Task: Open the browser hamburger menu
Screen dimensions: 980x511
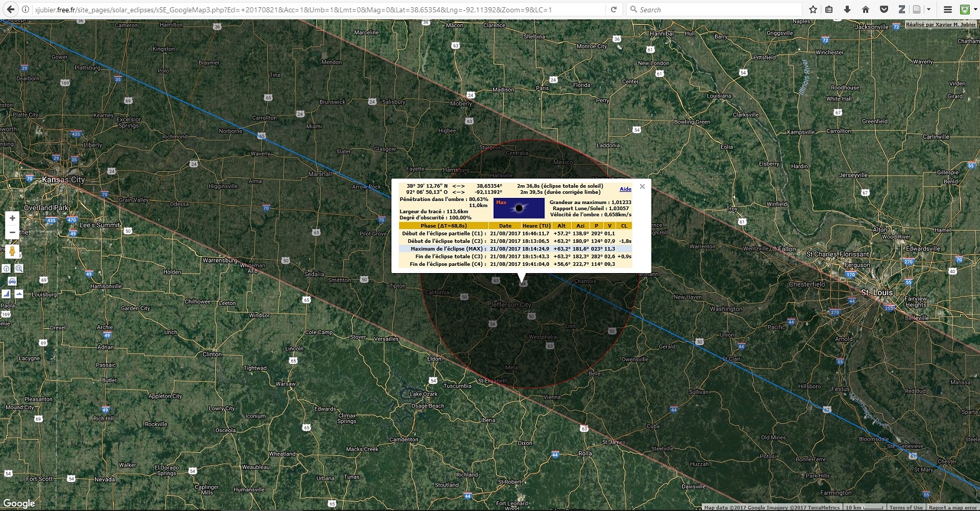Action: (x=948, y=10)
